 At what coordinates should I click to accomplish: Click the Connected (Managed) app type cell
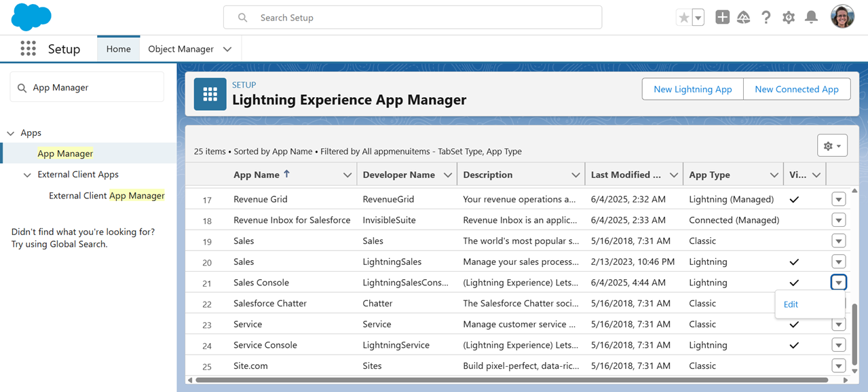(734, 220)
